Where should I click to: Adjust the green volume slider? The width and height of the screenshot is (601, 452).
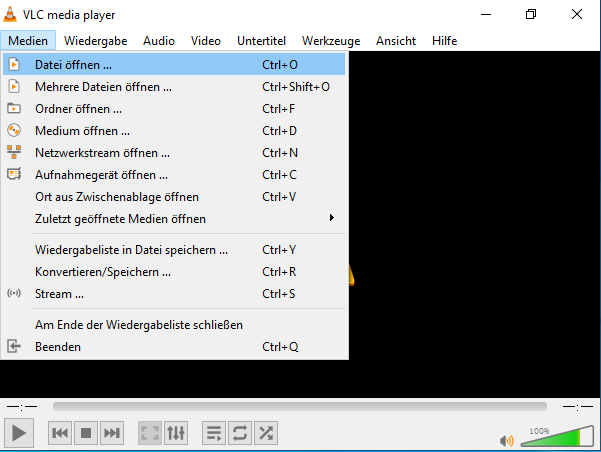coord(557,436)
